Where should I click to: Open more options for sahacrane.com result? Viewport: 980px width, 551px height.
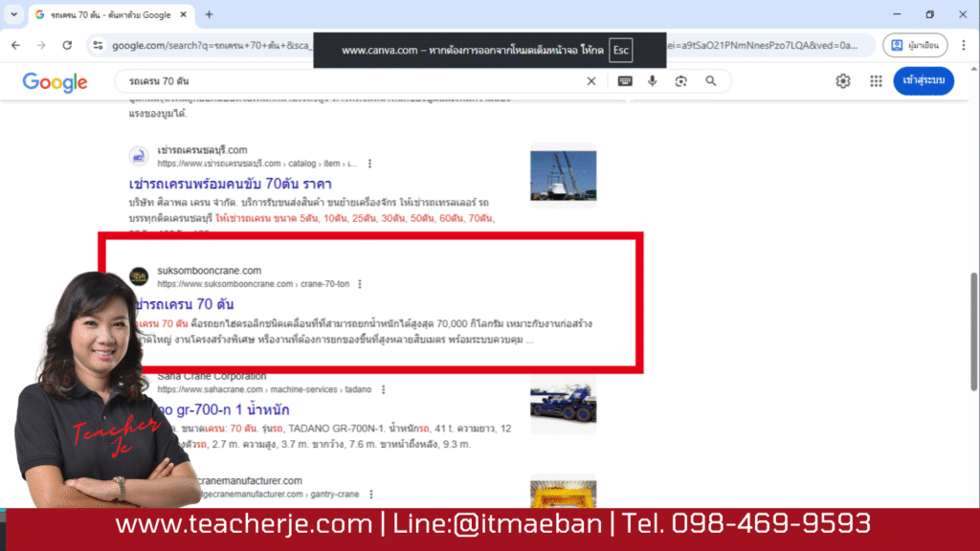(x=384, y=389)
